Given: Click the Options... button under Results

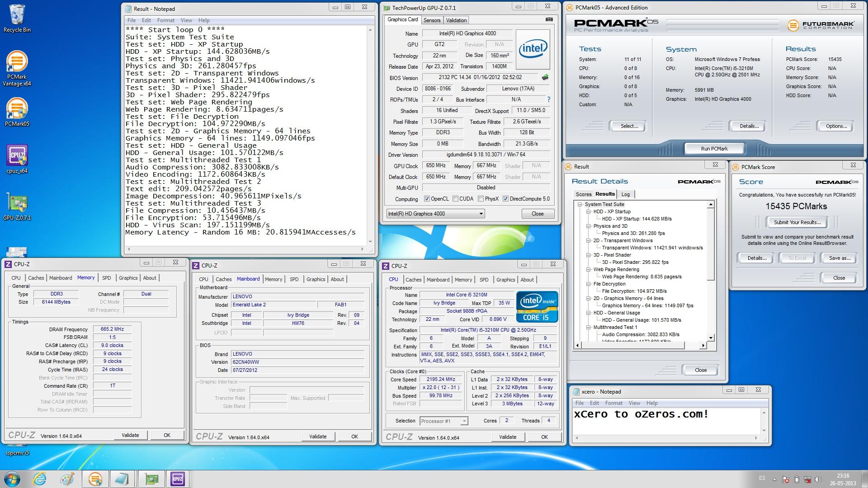Looking at the screenshot, I should 836,126.
